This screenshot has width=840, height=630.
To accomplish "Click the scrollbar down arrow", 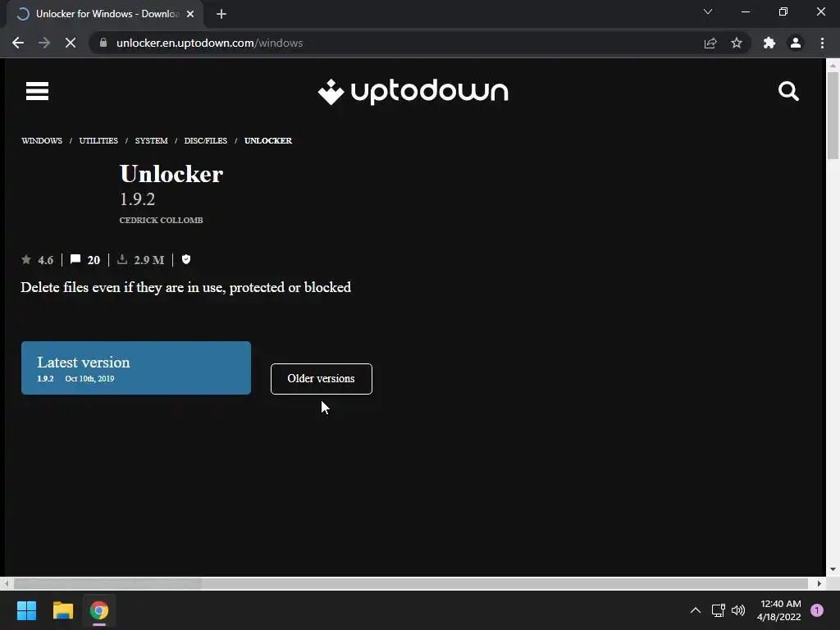I will click(x=833, y=570).
